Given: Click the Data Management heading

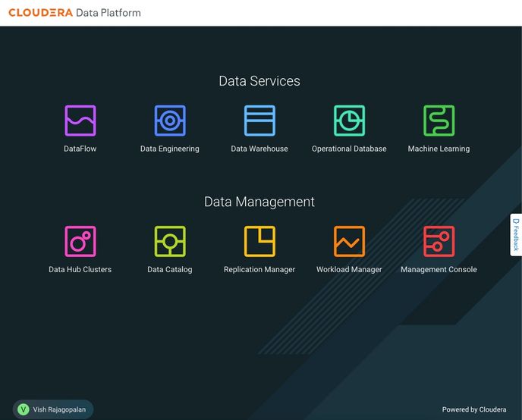Looking at the screenshot, I should pos(259,202).
